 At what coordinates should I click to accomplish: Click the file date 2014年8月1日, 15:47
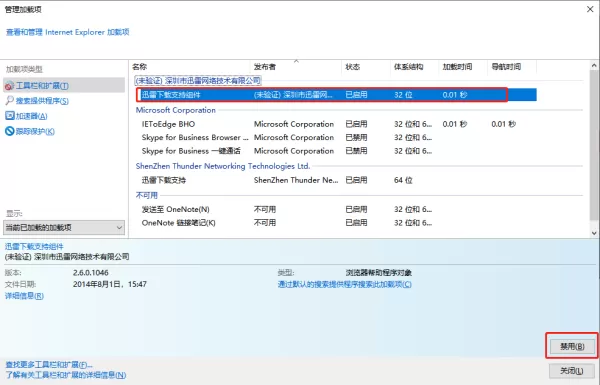pos(110,284)
